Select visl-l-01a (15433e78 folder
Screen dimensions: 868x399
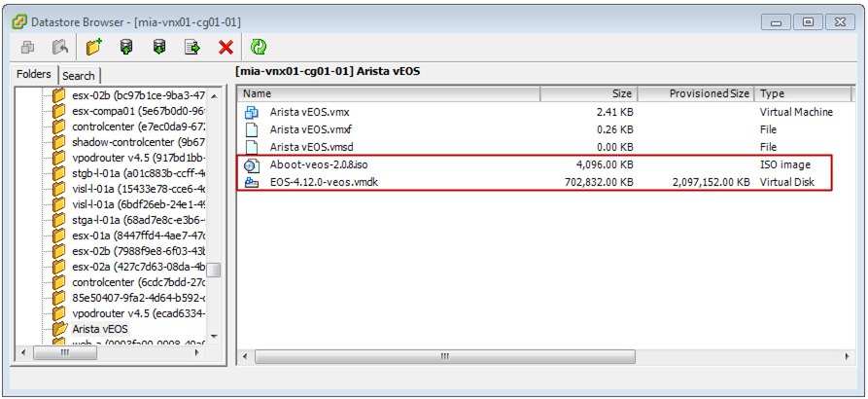tap(139, 189)
